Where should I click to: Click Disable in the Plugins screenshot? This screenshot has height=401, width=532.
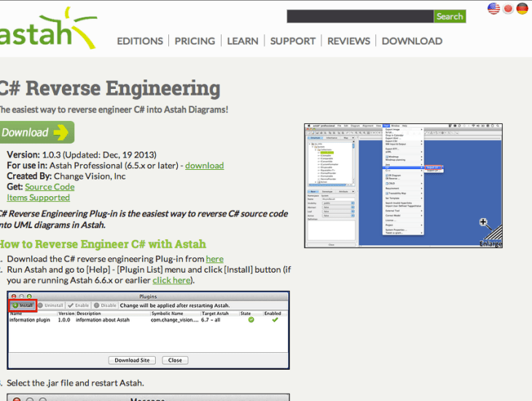pyautogui.click(x=105, y=305)
